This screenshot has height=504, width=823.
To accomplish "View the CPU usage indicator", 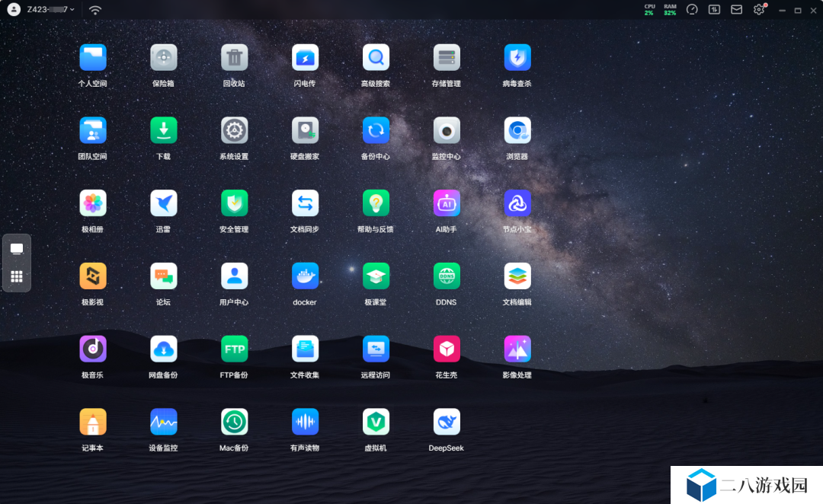I will 650,9.
